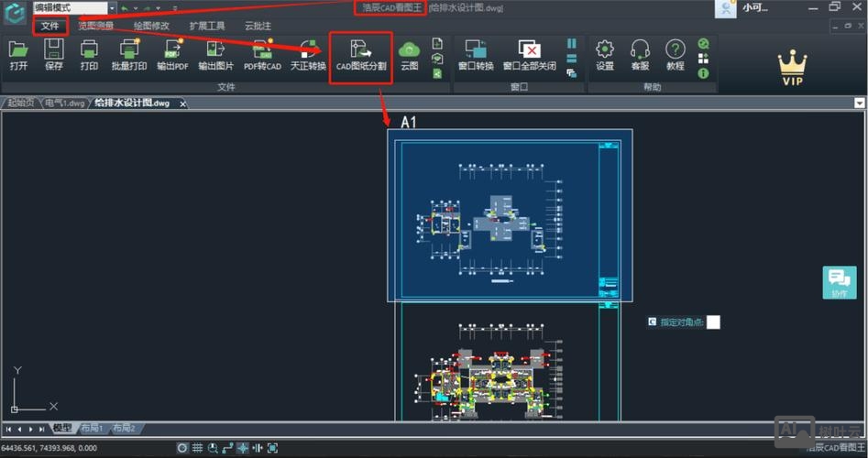Open the quick access toolbar customize arrow
868x458 pixels.
point(174,8)
